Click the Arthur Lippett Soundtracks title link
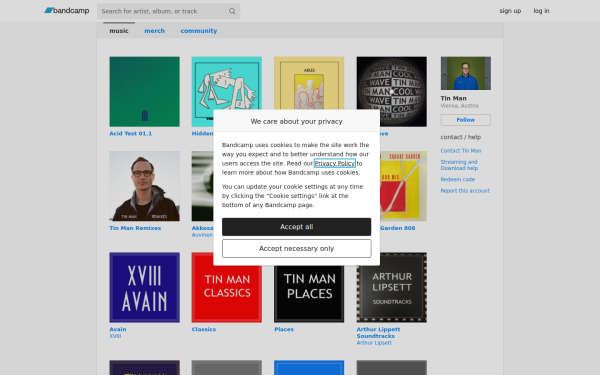This screenshot has width=600, height=375. 378,333
